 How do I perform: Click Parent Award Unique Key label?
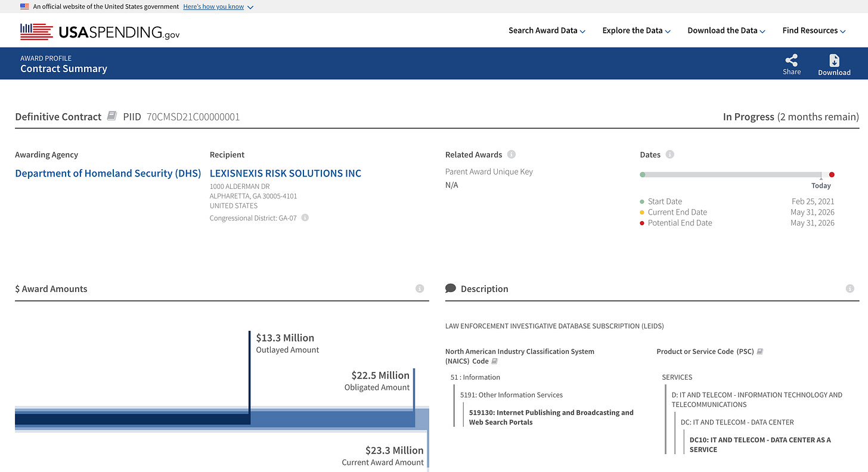click(x=489, y=172)
